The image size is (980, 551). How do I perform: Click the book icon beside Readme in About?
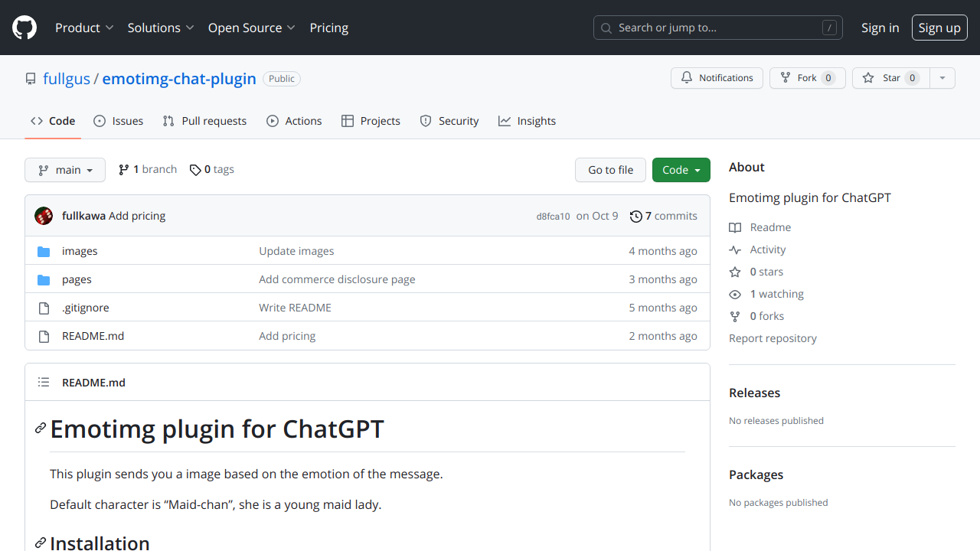(x=735, y=227)
